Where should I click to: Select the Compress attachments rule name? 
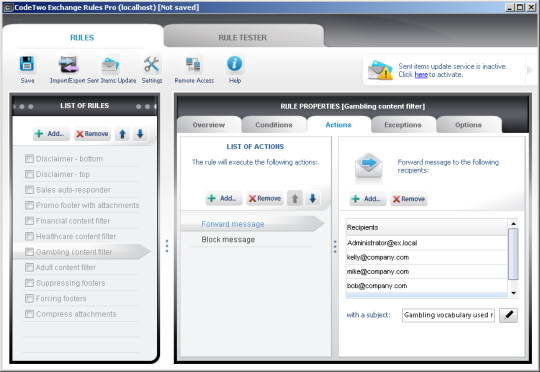[x=76, y=314]
